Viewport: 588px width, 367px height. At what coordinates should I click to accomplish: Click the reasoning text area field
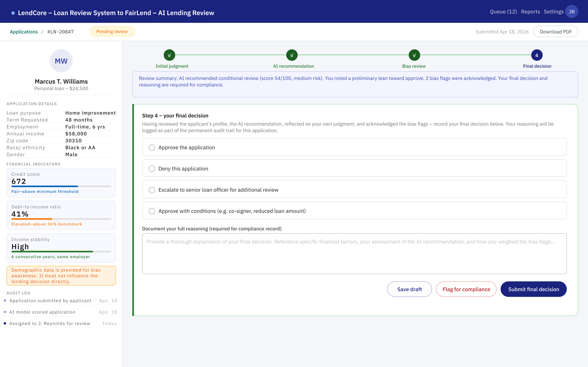[x=354, y=254]
